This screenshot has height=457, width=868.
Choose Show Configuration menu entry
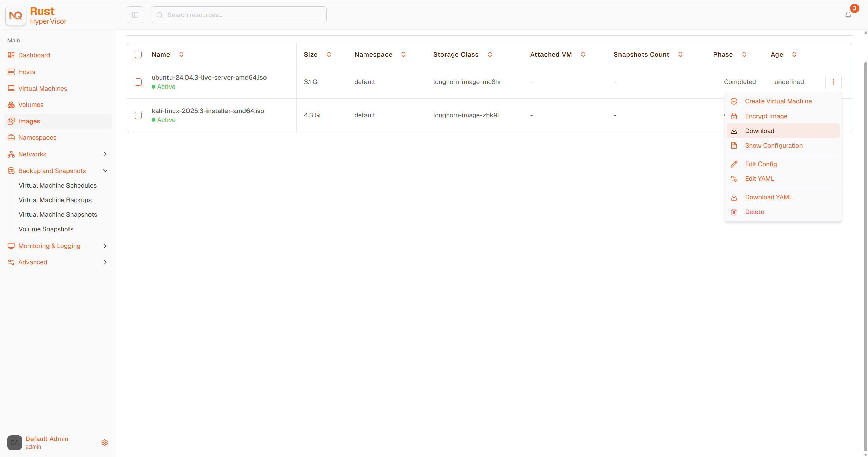pos(783,146)
